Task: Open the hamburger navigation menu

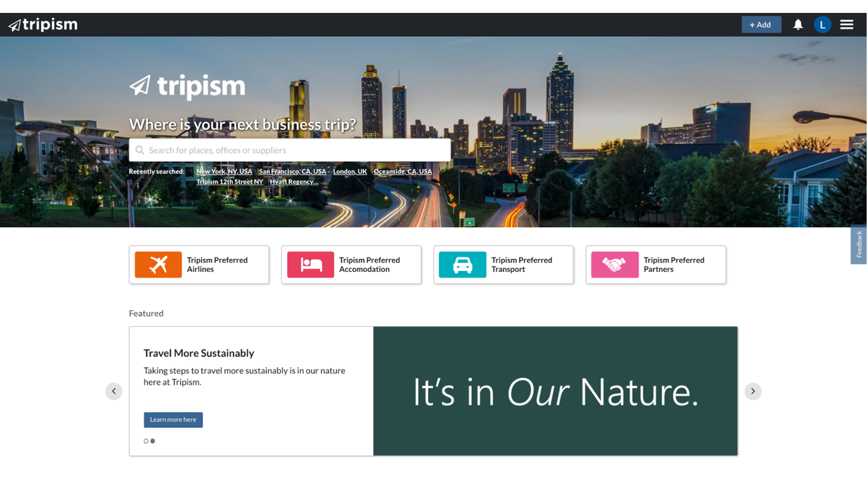Action: click(846, 24)
